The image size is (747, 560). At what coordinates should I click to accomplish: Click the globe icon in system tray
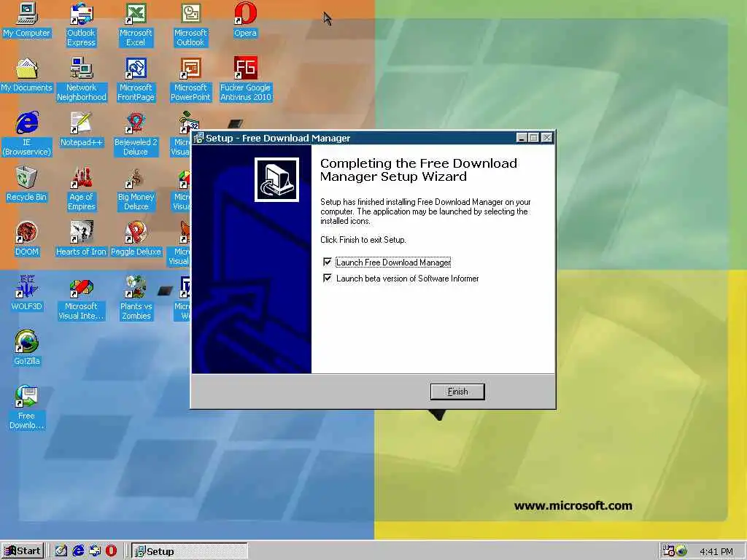(681, 551)
